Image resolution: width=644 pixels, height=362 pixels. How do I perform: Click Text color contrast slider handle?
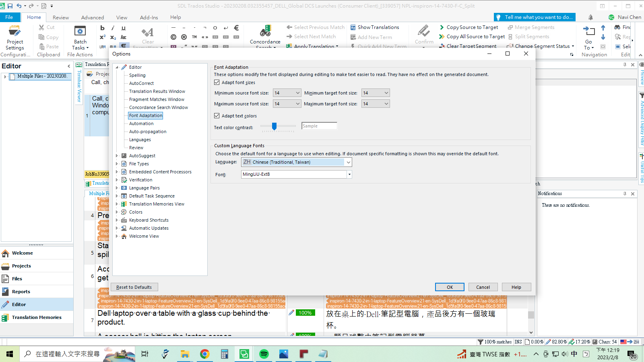point(274,126)
